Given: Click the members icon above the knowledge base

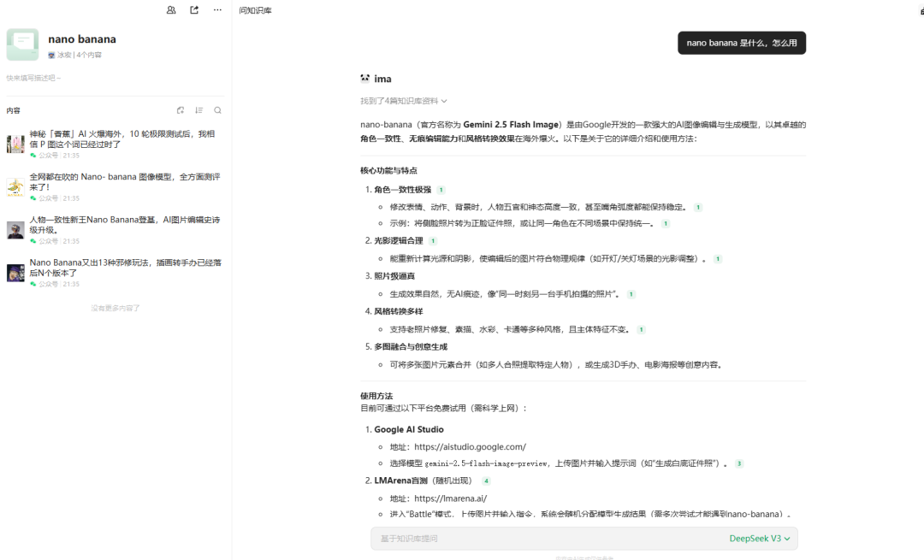Looking at the screenshot, I should pos(171,10).
